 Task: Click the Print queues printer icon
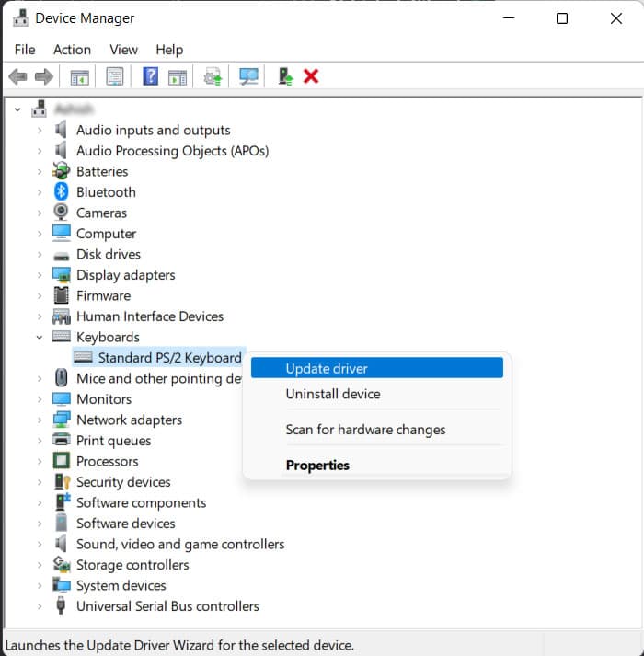[62, 440]
